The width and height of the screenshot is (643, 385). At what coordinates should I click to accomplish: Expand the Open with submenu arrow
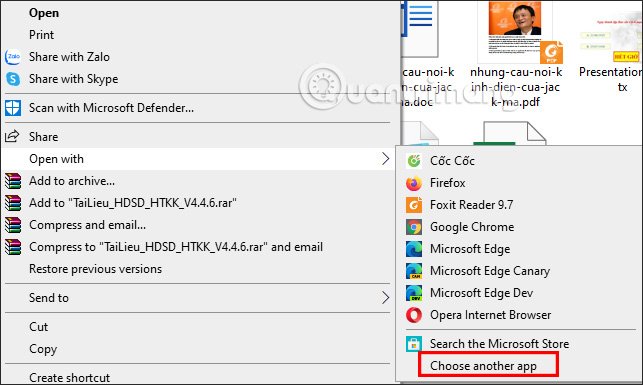(x=385, y=159)
